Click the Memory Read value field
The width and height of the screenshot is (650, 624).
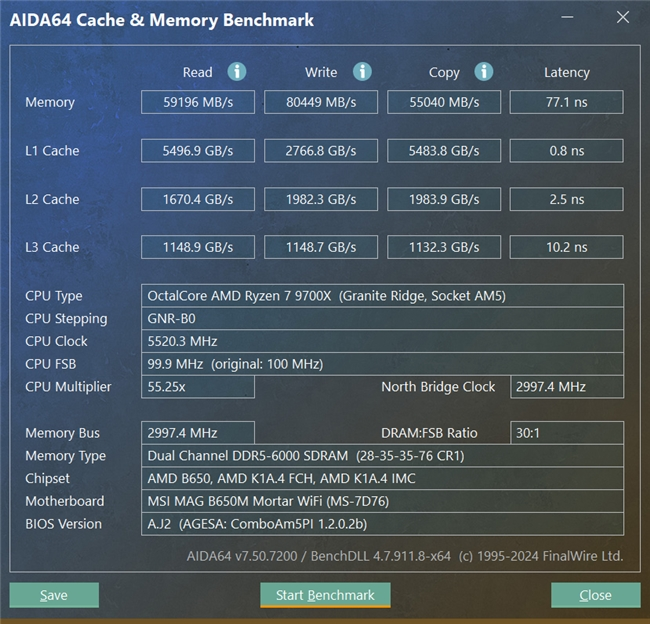coord(198,102)
